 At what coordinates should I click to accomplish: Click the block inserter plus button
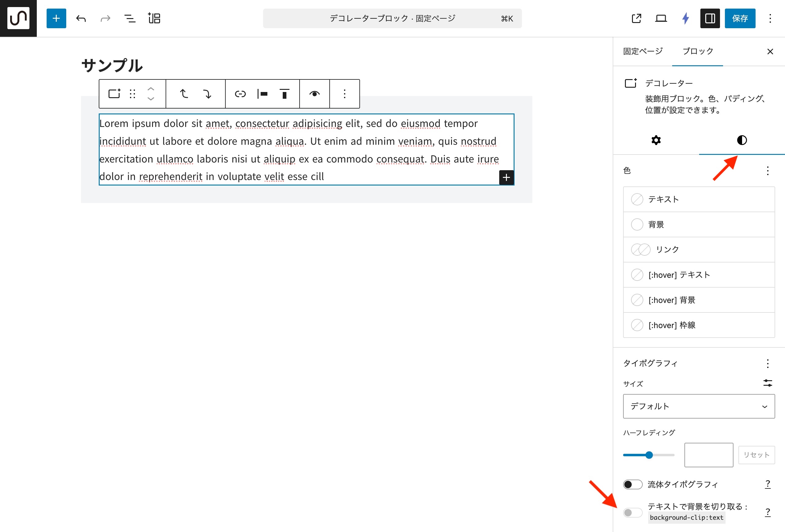56,18
